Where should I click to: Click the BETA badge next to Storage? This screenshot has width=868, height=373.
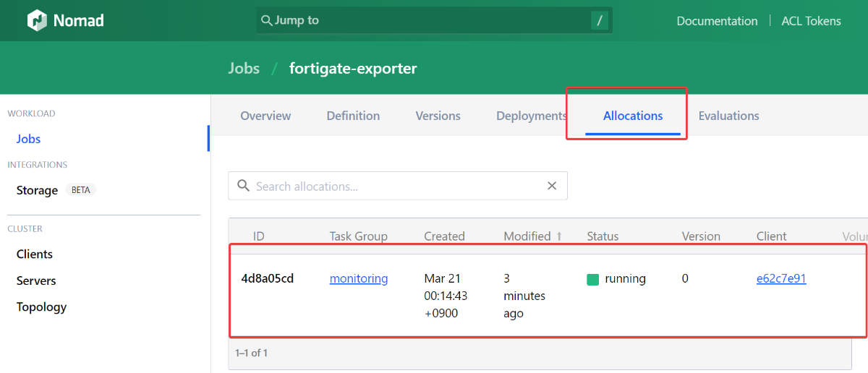pyautogui.click(x=81, y=190)
